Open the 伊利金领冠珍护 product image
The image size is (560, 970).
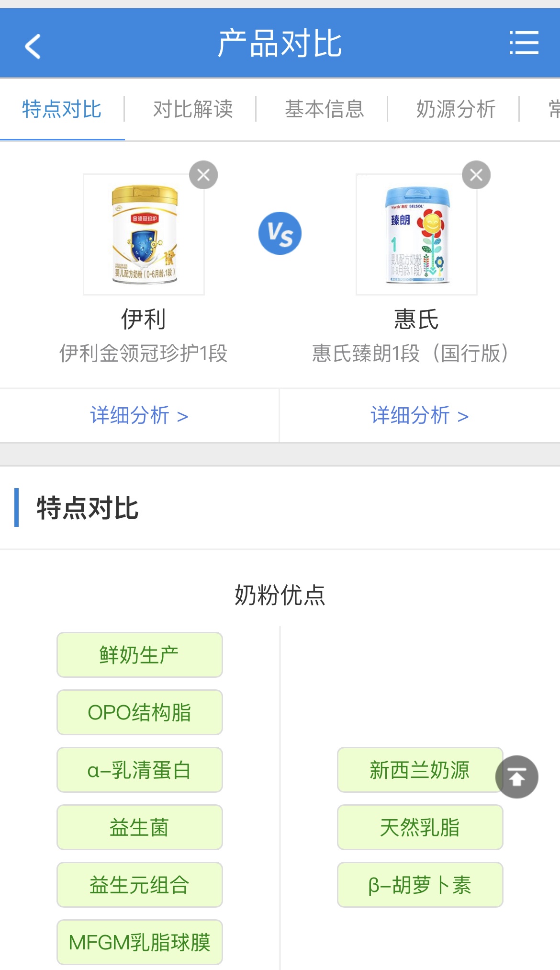144,234
